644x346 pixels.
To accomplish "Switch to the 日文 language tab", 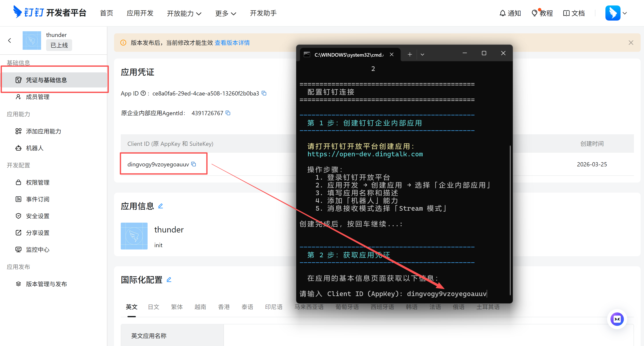I will (153, 307).
